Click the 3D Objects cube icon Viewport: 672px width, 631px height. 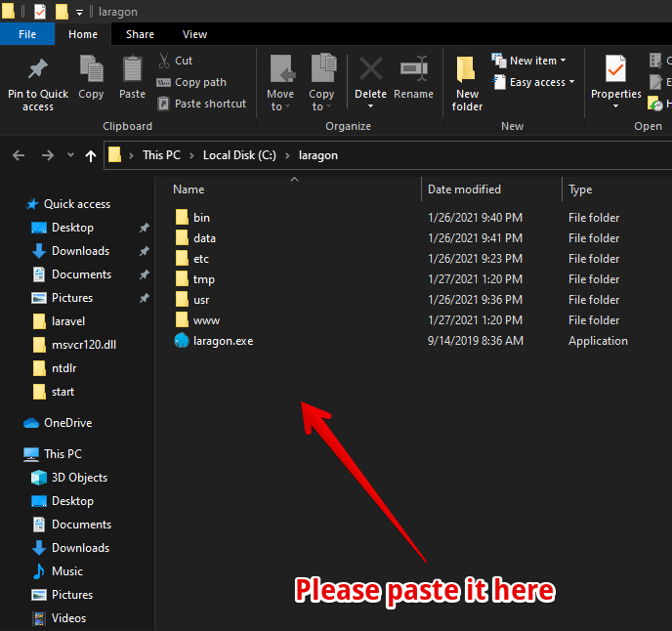(x=39, y=478)
